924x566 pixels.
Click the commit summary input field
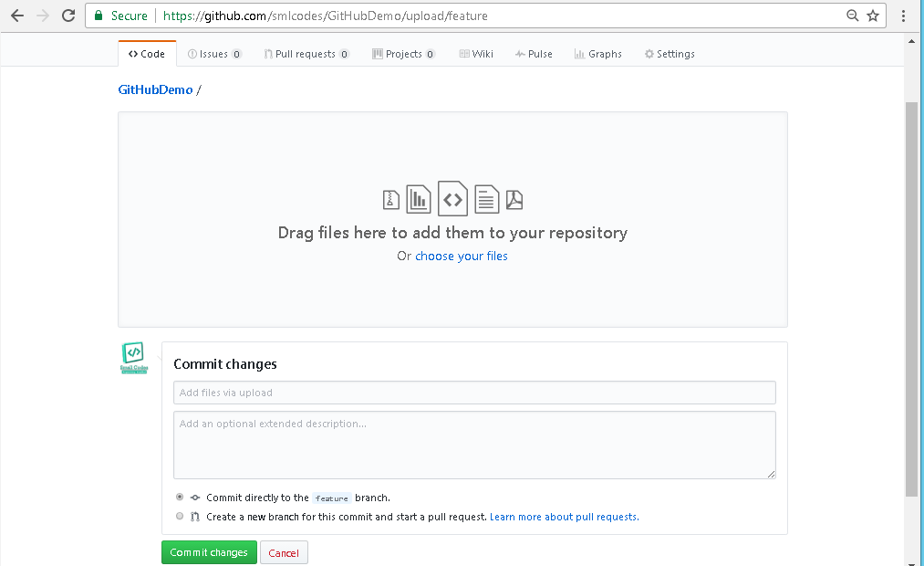point(474,393)
